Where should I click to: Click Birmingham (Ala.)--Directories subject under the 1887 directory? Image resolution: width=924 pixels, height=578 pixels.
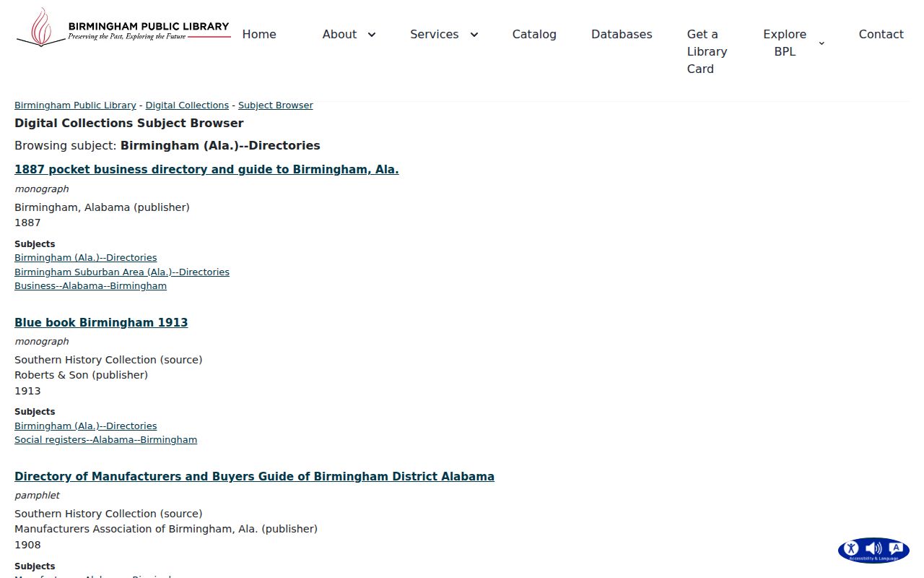click(x=85, y=258)
